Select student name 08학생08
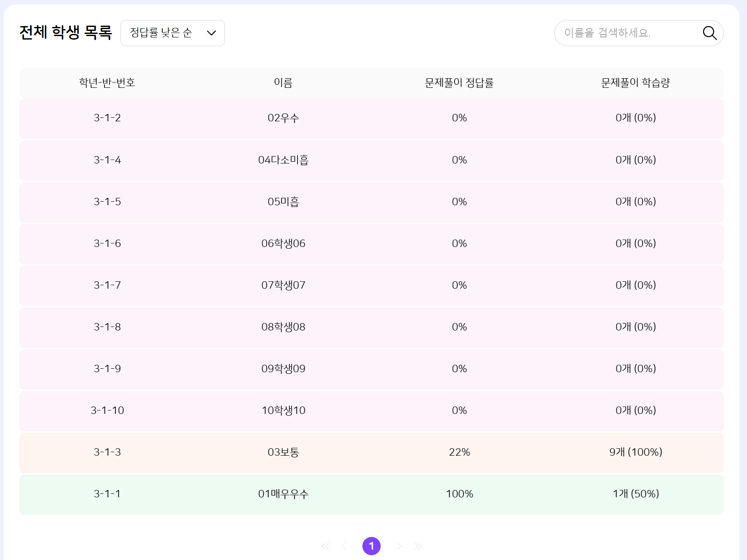This screenshot has height=560, width=747. 283,327
